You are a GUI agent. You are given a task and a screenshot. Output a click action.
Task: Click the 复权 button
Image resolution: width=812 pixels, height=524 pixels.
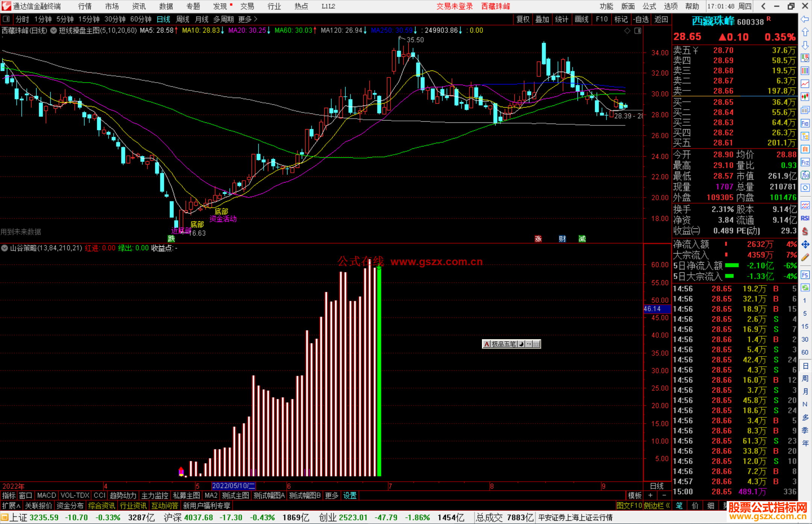click(x=523, y=19)
